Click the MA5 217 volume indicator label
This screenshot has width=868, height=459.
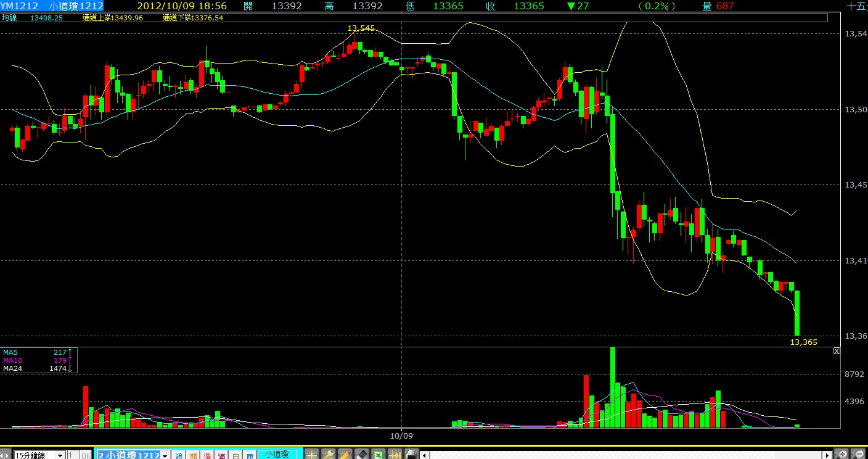pos(38,352)
